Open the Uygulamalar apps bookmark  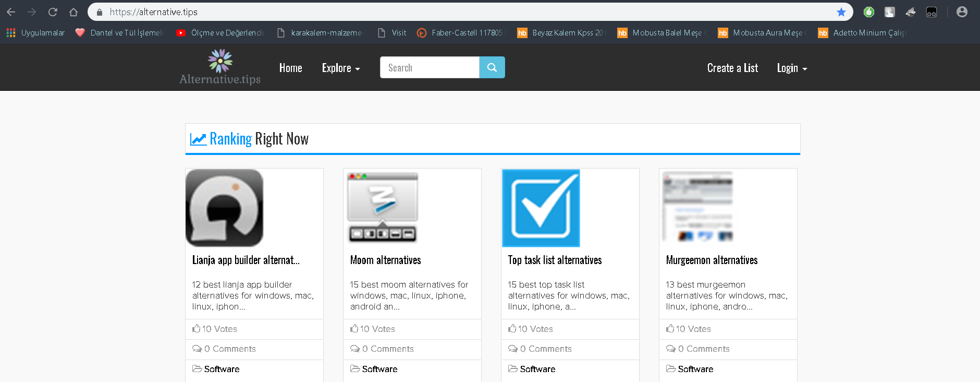click(35, 33)
